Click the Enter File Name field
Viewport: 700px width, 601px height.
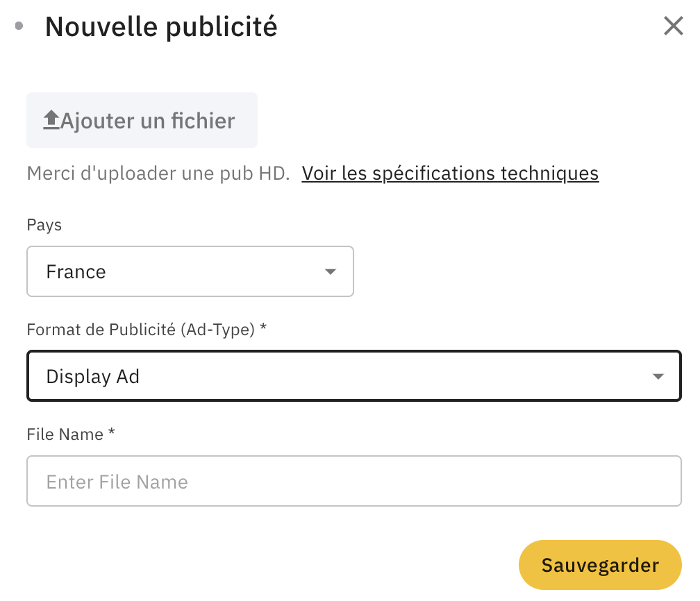click(x=354, y=481)
